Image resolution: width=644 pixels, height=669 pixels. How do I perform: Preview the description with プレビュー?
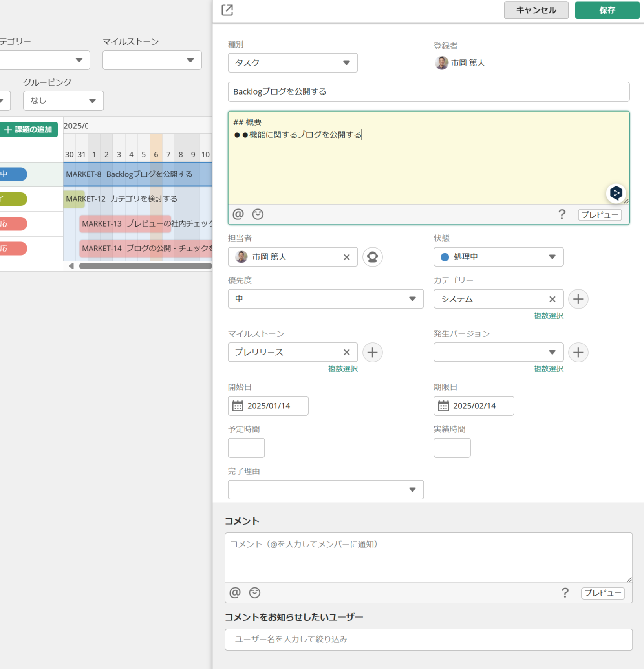pos(600,215)
